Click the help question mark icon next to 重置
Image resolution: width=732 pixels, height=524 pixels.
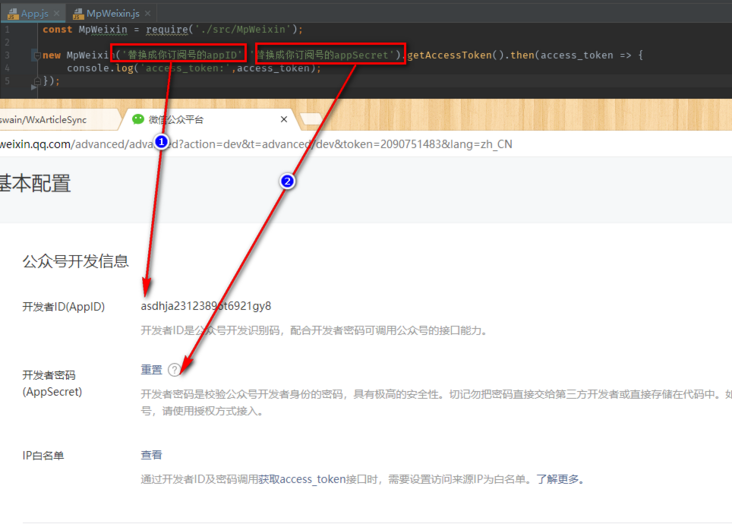point(174,370)
